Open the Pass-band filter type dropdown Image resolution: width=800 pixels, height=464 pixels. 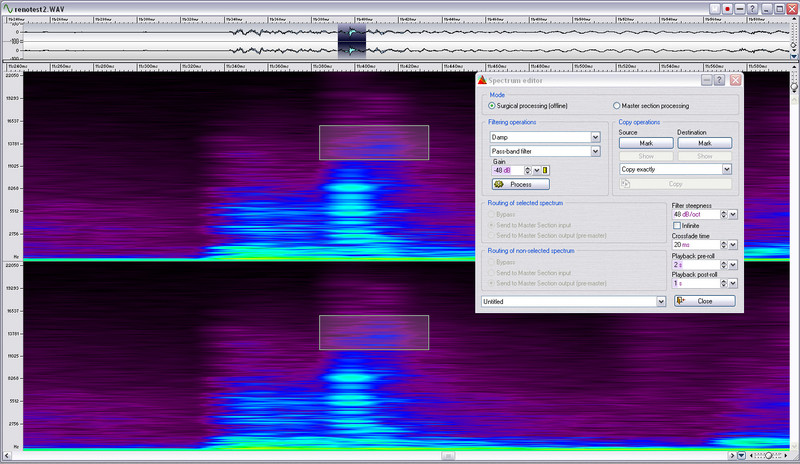point(545,151)
